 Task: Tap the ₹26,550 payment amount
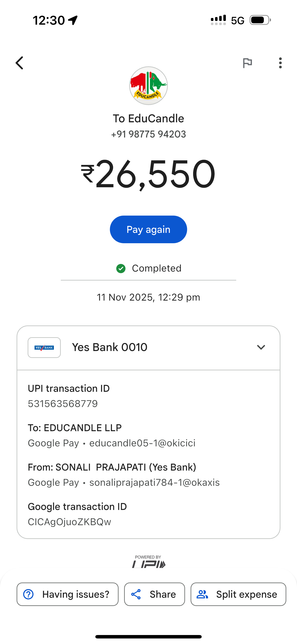pyautogui.click(x=148, y=174)
